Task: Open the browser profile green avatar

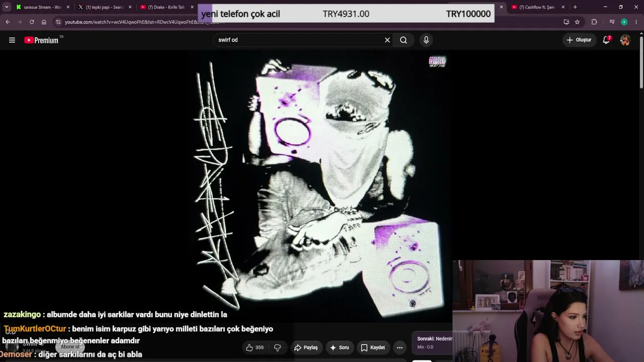Action: [624, 22]
